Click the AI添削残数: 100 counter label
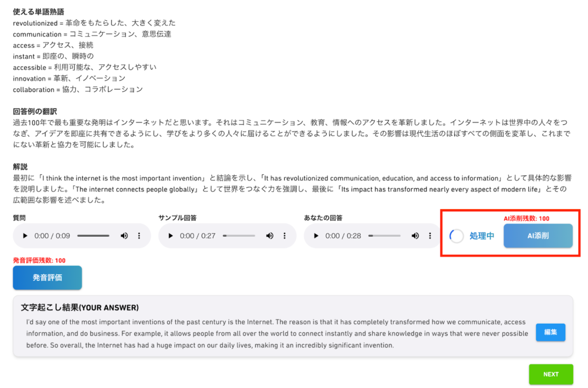Viewport: 588px width, 388px height. (526, 218)
